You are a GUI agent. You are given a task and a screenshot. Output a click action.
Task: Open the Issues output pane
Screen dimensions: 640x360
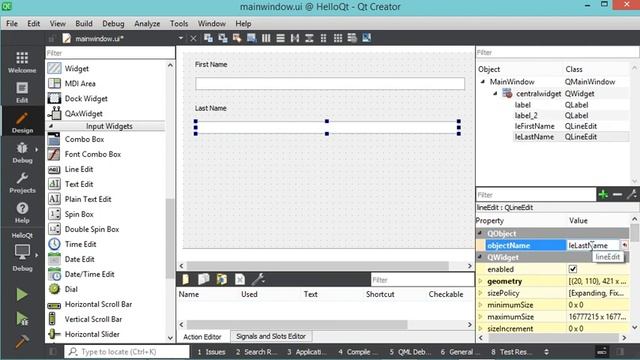[211, 352]
